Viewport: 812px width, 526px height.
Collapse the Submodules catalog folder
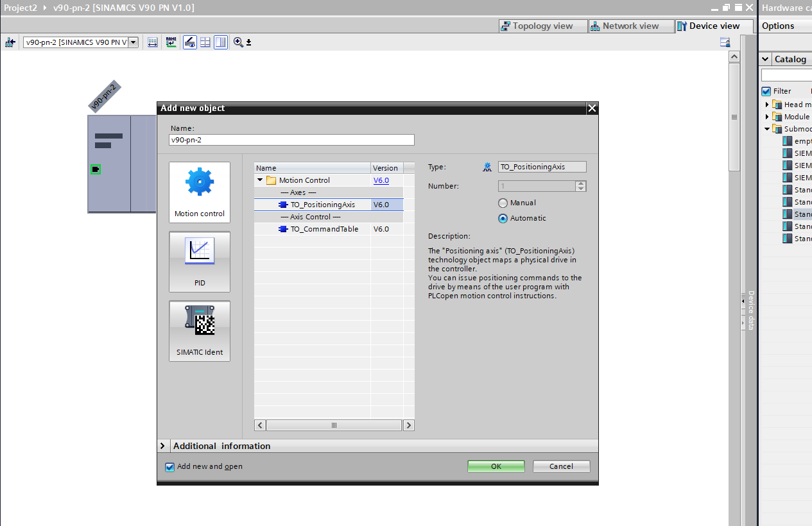tap(767, 129)
